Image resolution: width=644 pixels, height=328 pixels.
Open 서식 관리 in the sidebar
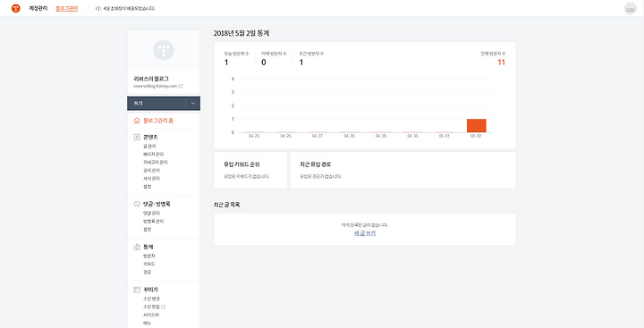click(x=151, y=179)
